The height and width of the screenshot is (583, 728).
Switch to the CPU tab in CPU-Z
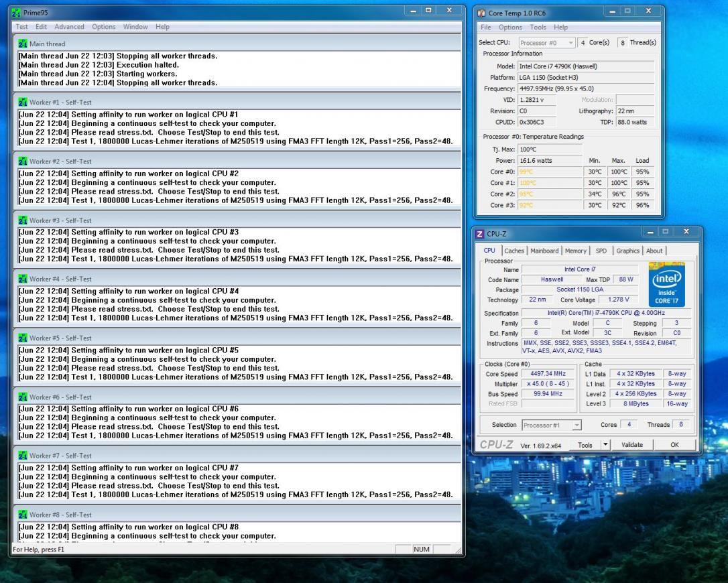(x=489, y=250)
